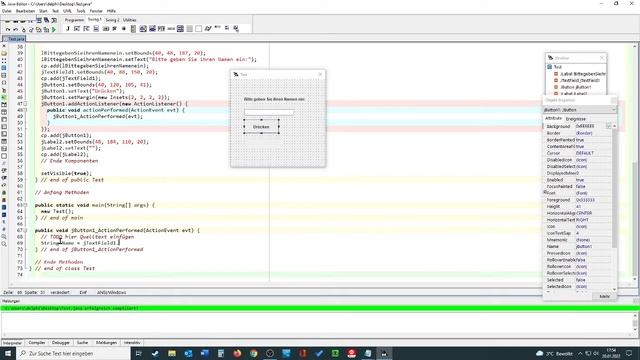Select jButton1 node in the Struktur tree

pyautogui.click(x=576, y=87)
